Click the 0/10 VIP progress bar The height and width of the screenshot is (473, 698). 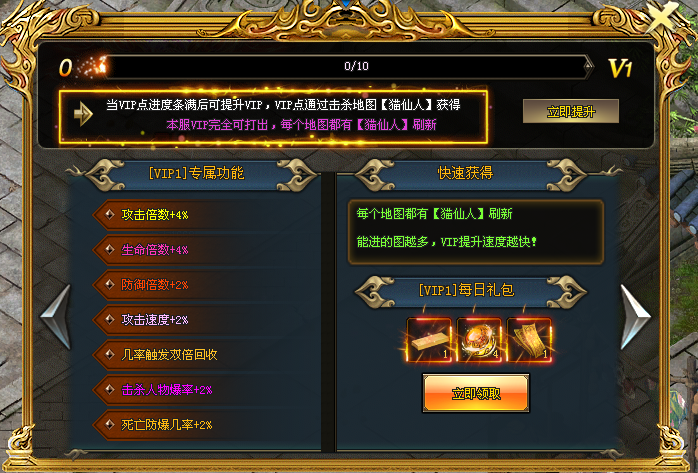[349, 67]
